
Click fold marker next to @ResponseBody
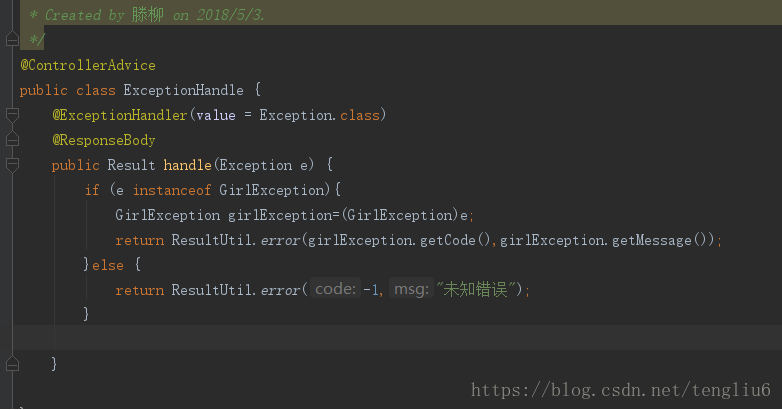tap(12, 140)
